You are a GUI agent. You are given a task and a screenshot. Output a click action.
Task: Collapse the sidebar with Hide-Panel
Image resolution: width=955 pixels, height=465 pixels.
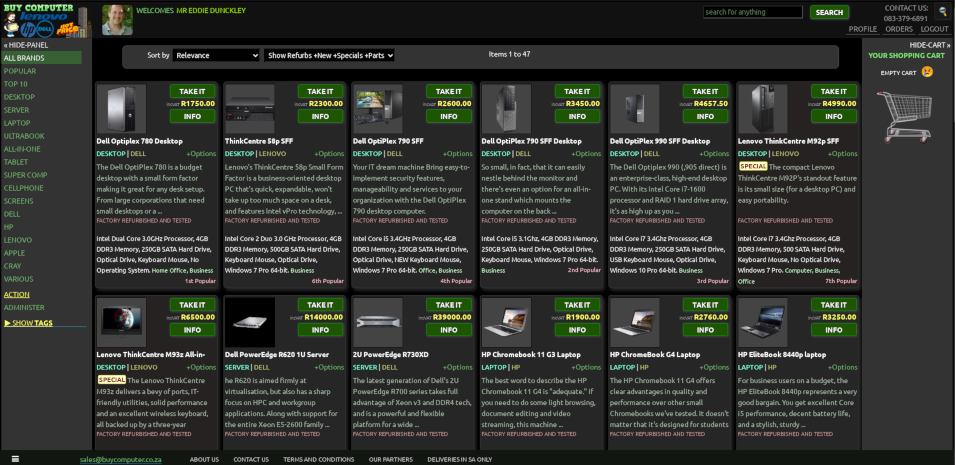point(26,45)
